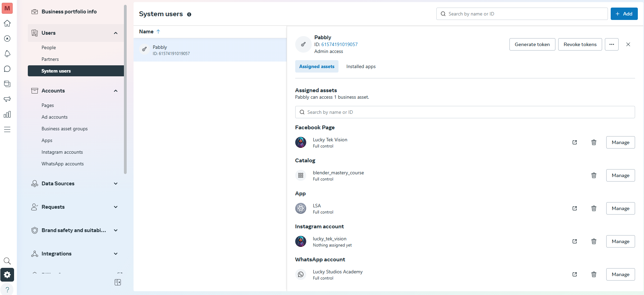
Task: Open Lucky Studios Academy external link
Action: [575, 274]
